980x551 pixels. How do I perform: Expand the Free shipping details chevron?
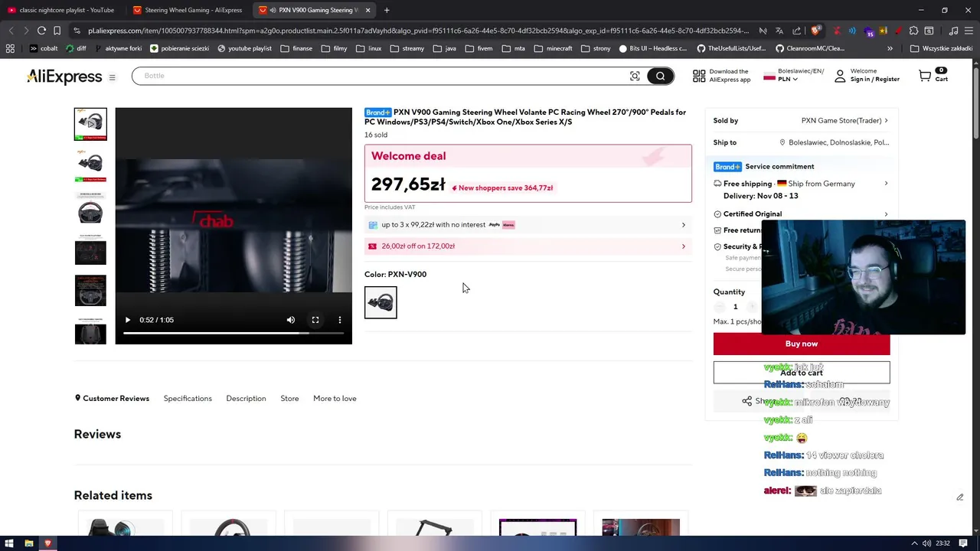[x=886, y=184]
